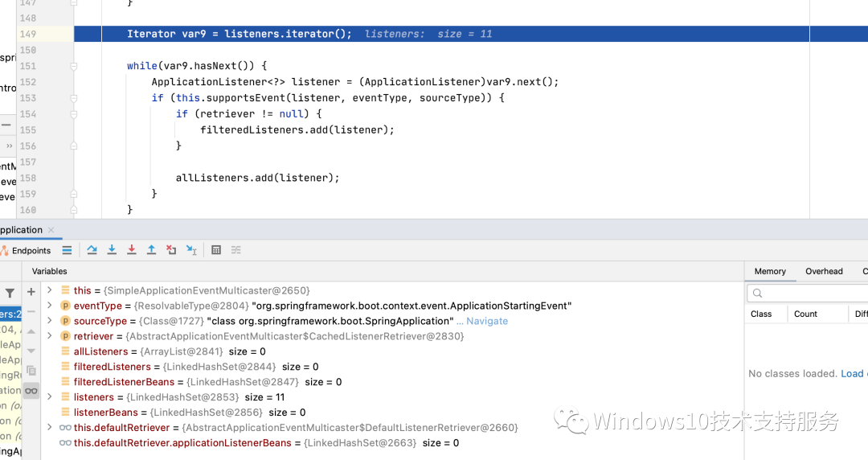Image resolution: width=868 pixels, height=460 pixels.
Task: Select the allListeners variable row
Action: pos(392,351)
